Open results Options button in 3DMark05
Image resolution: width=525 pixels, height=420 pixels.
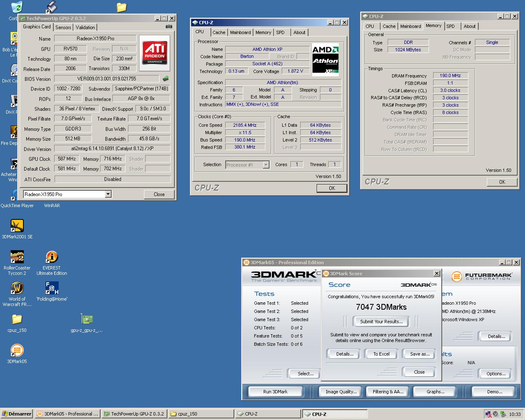pos(496,374)
